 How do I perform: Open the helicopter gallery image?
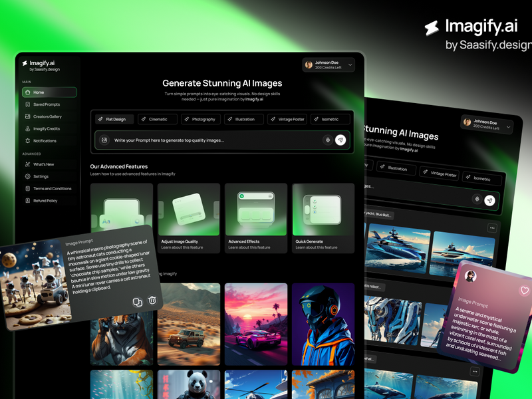point(256,384)
